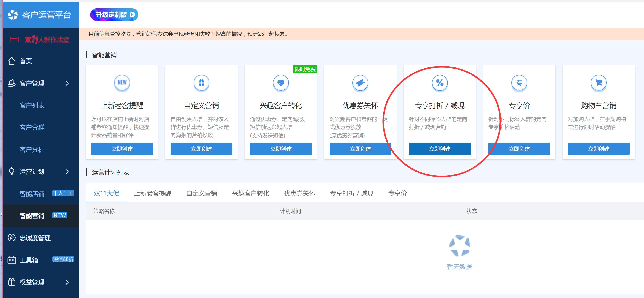This screenshot has width=644, height=298.
Task: Collapse the 客户管理 sidebar section chevron
Action: (x=67, y=83)
